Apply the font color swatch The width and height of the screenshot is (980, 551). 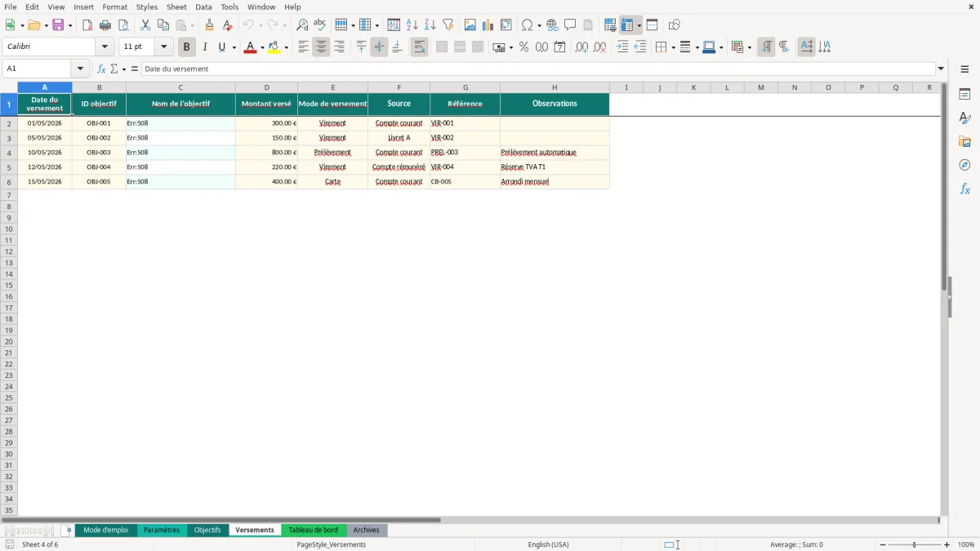pyautogui.click(x=250, y=47)
